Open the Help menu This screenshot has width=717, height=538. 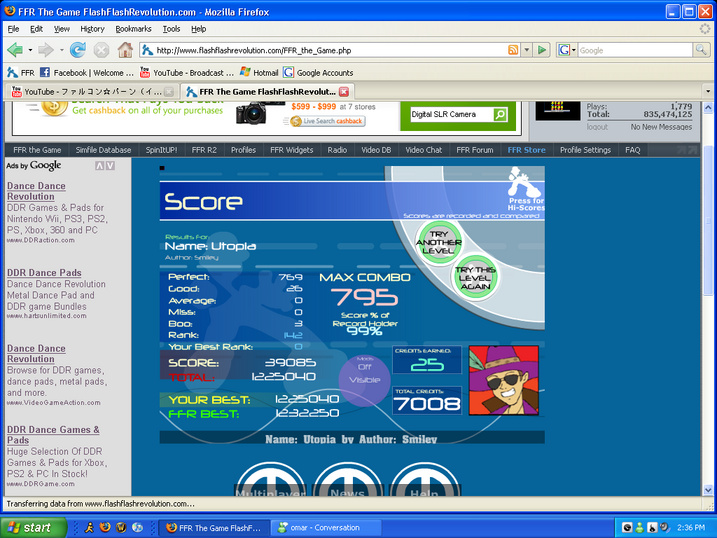click(198, 29)
